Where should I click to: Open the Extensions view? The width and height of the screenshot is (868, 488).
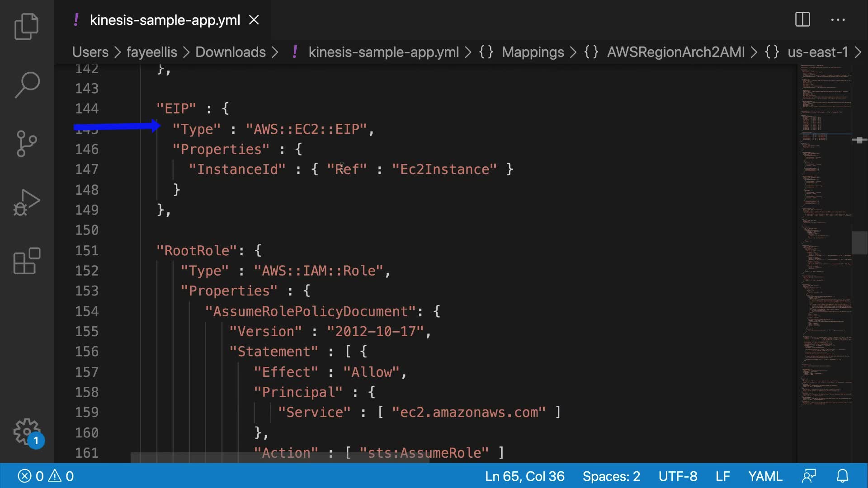pos(27,261)
